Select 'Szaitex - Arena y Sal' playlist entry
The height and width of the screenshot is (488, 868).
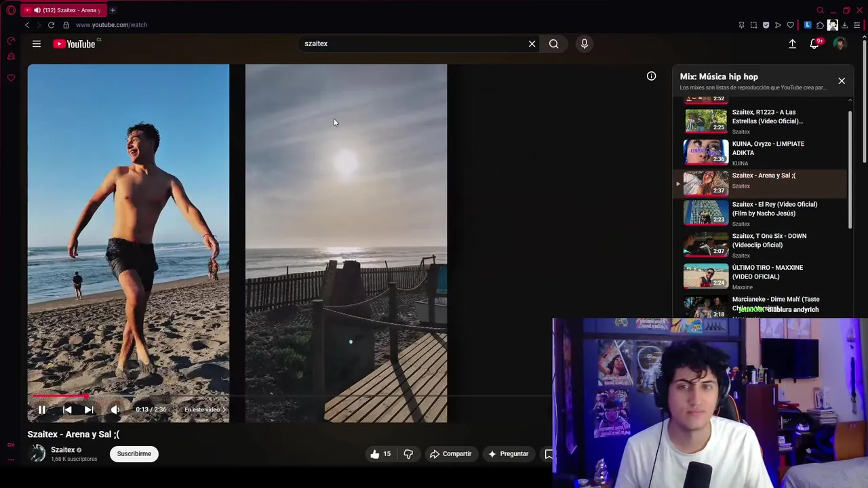point(760,182)
